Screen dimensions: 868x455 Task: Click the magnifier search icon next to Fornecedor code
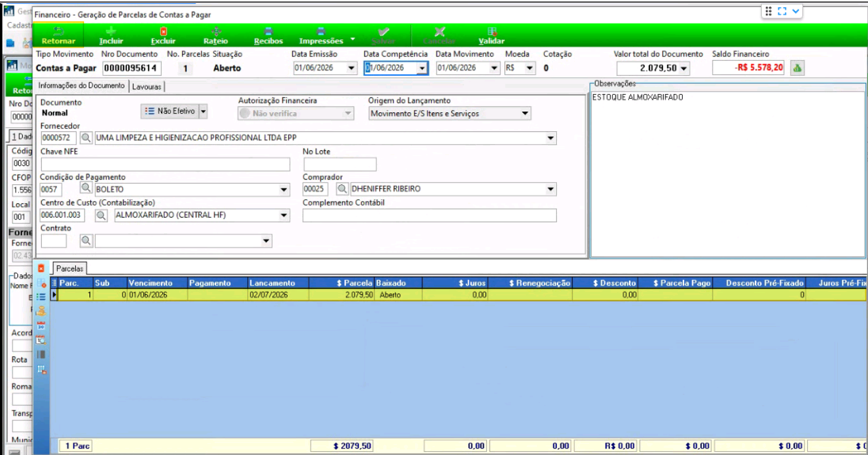click(86, 138)
